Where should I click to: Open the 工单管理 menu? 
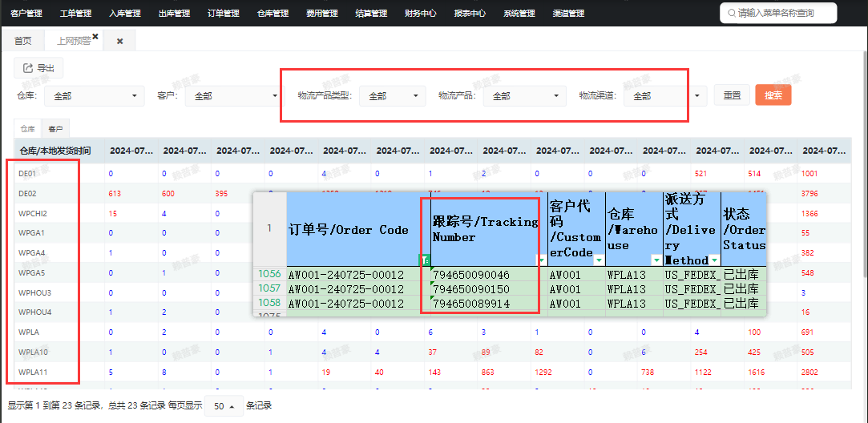point(75,14)
